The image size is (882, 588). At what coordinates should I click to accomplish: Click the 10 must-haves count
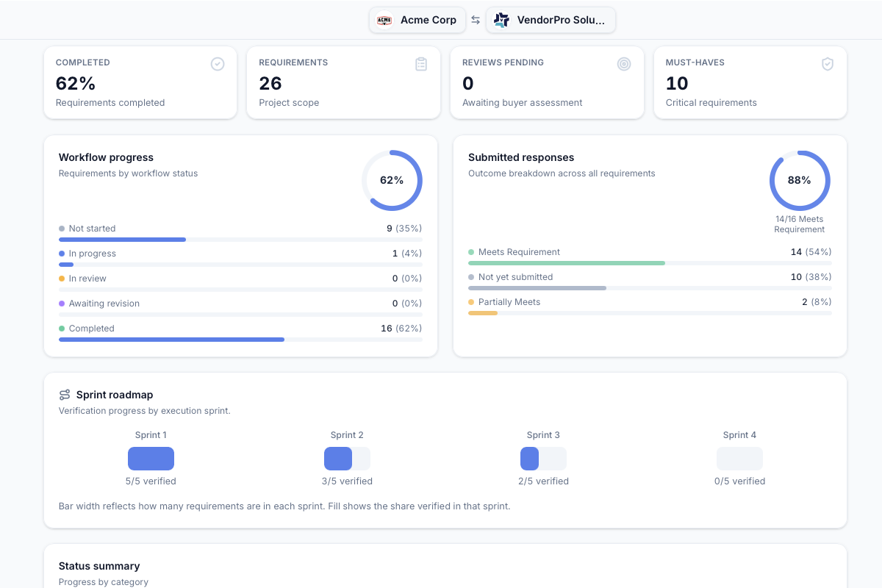[x=677, y=83]
